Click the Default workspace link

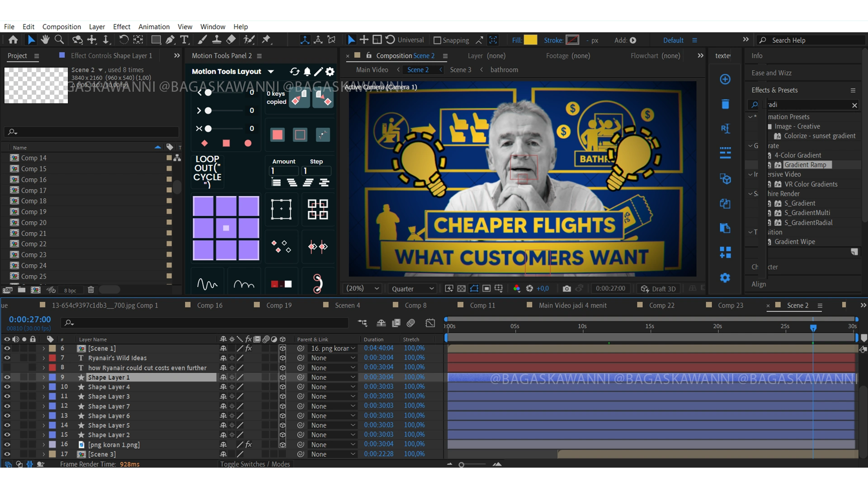(x=673, y=40)
